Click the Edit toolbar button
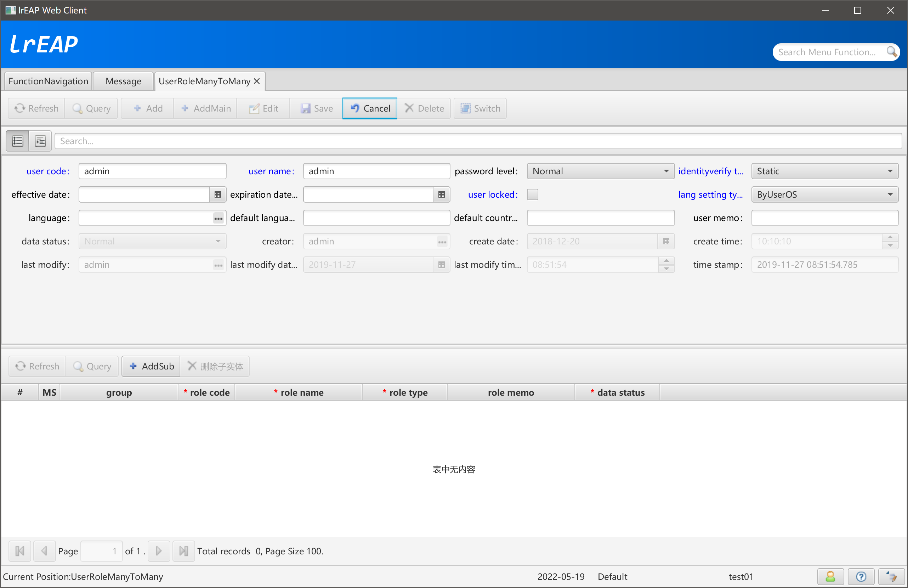The image size is (908, 588). (x=263, y=108)
